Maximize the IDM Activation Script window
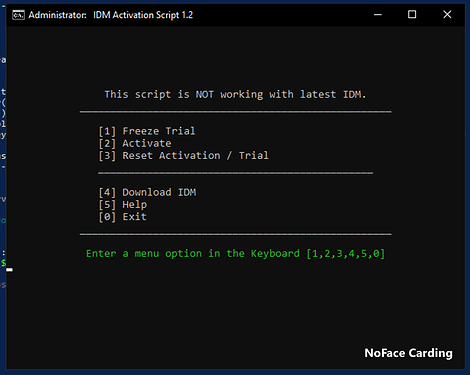 click(412, 15)
